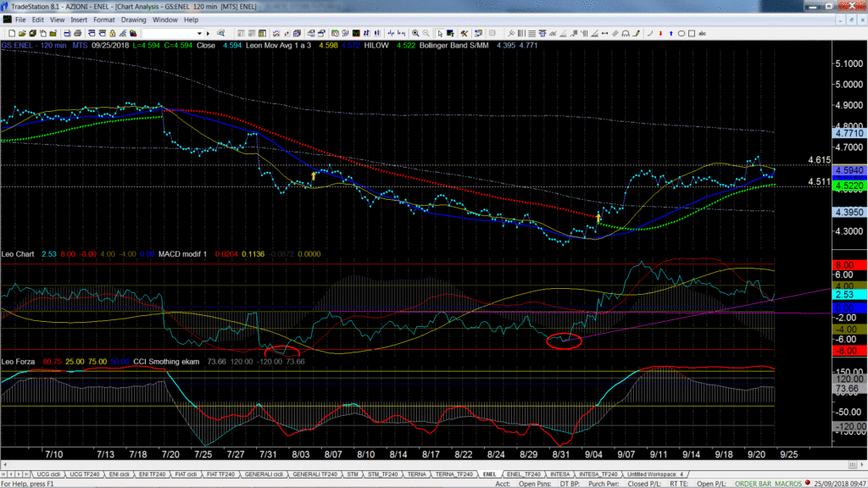Click the padlock toolbar icon
Viewport: 868px width, 488px height.
tap(113, 34)
